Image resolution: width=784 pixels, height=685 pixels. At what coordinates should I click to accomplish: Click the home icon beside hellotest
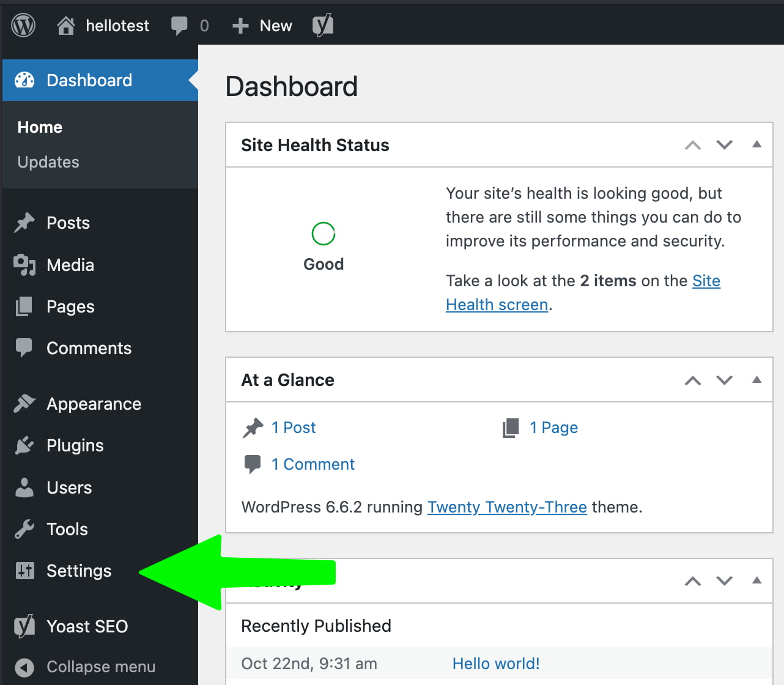tap(65, 25)
